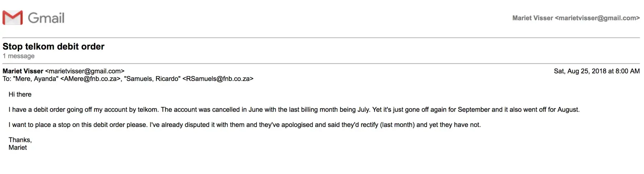Click bold sender name Mariet Visser
644x174 pixels.
pyautogui.click(x=23, y=71)
